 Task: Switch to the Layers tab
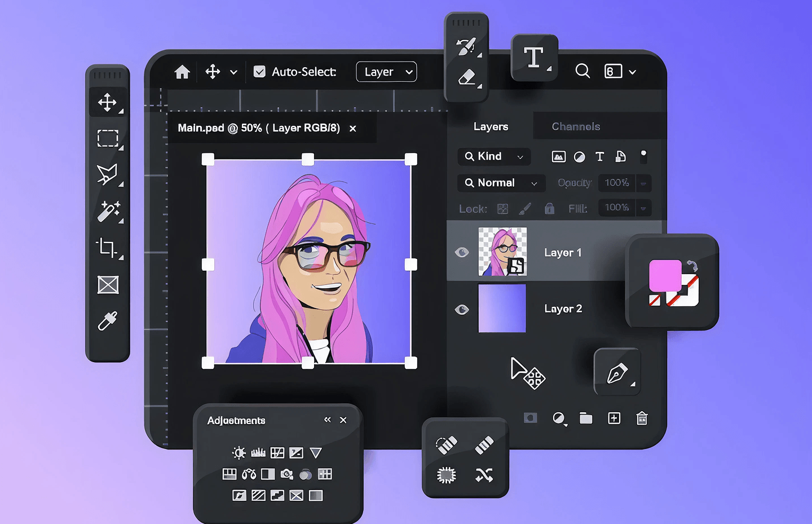[491, 126]
